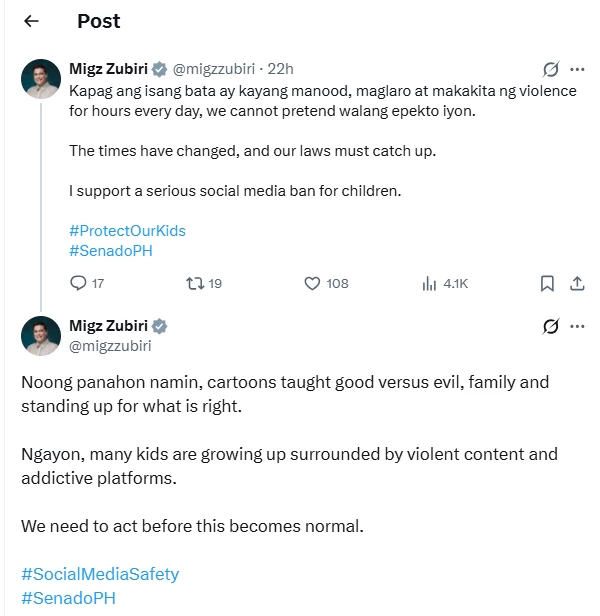This screenshot has width=600, height=616.
Task: Click the 22h timestamp on first post
Action: (x=280, y=69)
